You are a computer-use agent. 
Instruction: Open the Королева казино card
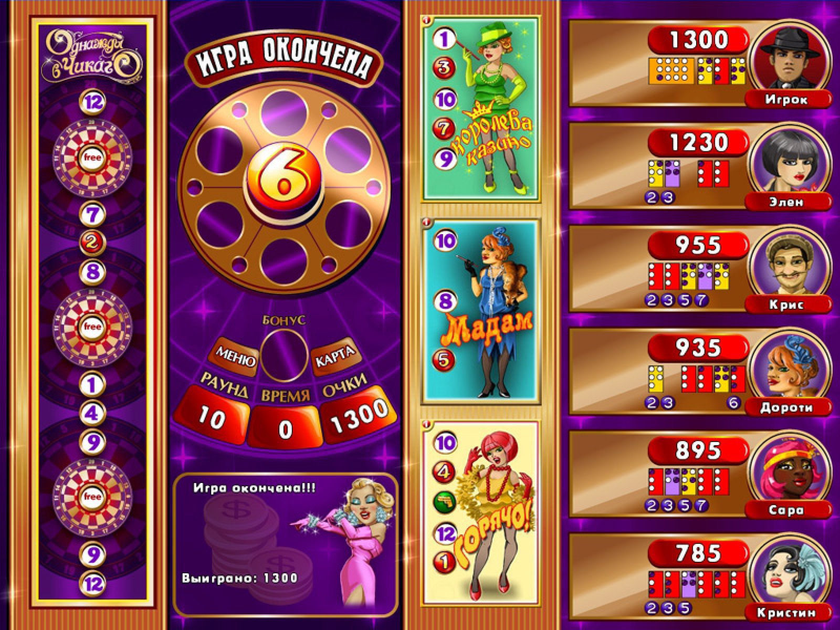click(481, 108)
